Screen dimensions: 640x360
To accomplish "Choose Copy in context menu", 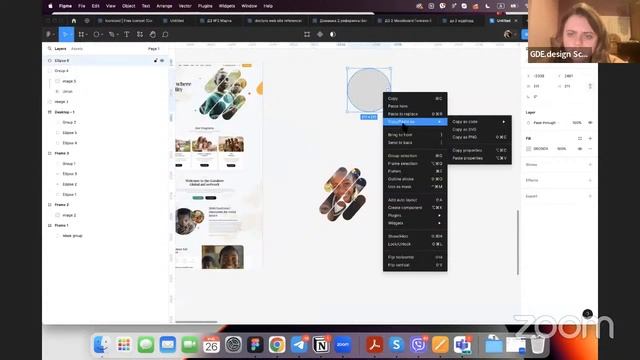I will point(415,98).
